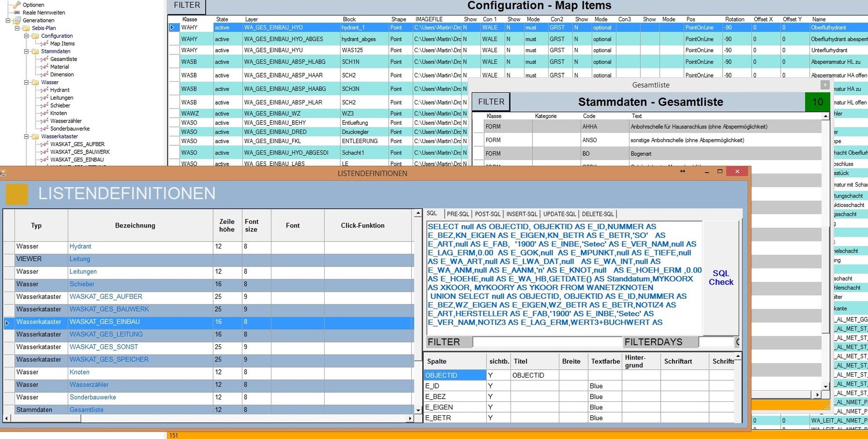This screenshot has height=439, width=868.
Task: Open the Map Items node icon
Action: click(x=44, y=44)
